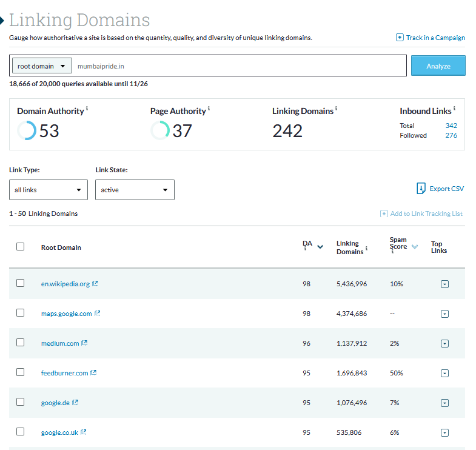Screen dimensions: 476x450
Task: Click Linking Domains count 5,436,996
Action: (x=352, y=284)
